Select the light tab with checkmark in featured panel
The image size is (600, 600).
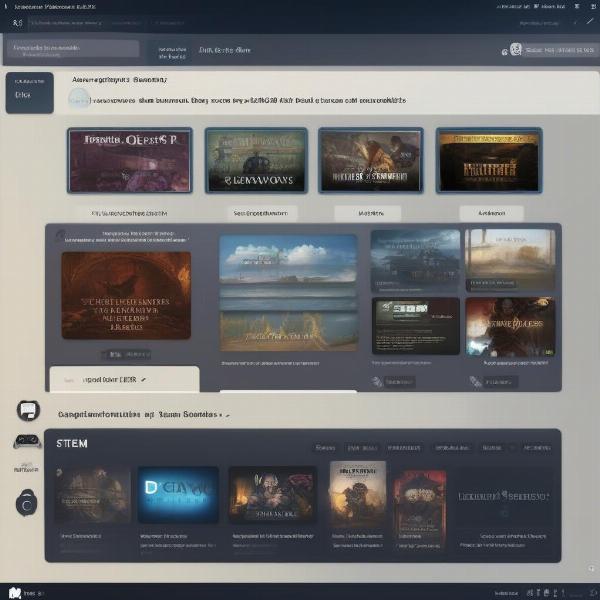pos(124,379)
